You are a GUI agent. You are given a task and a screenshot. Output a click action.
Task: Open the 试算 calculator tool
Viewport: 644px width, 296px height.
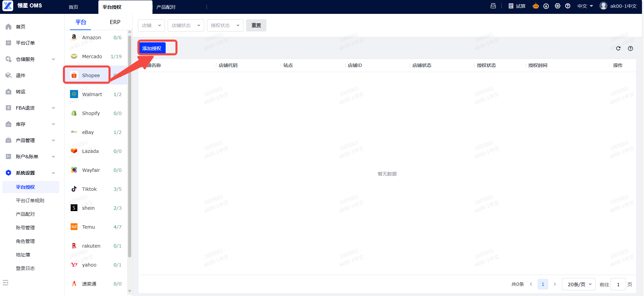coord(517,6)
